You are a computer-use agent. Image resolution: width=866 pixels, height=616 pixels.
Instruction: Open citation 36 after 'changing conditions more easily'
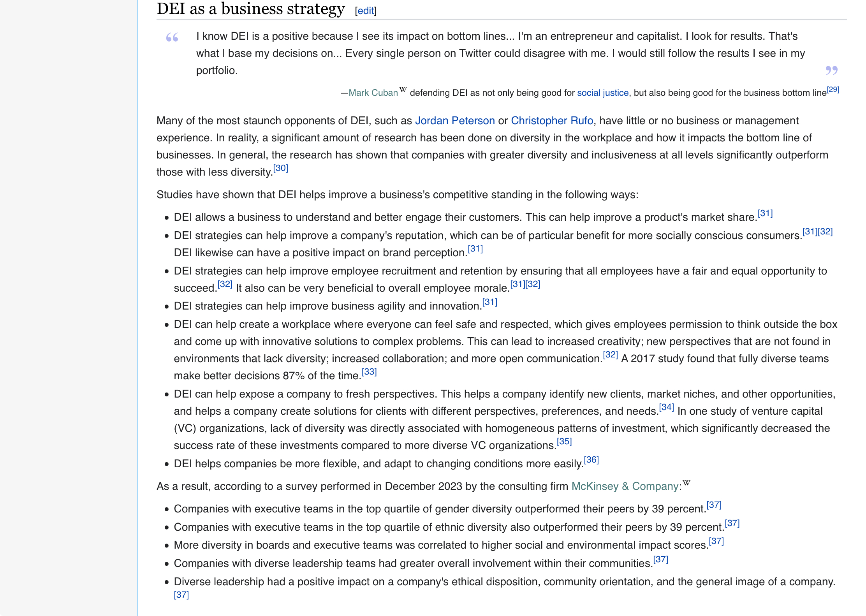pyautogui.click(x=591, y=460)
